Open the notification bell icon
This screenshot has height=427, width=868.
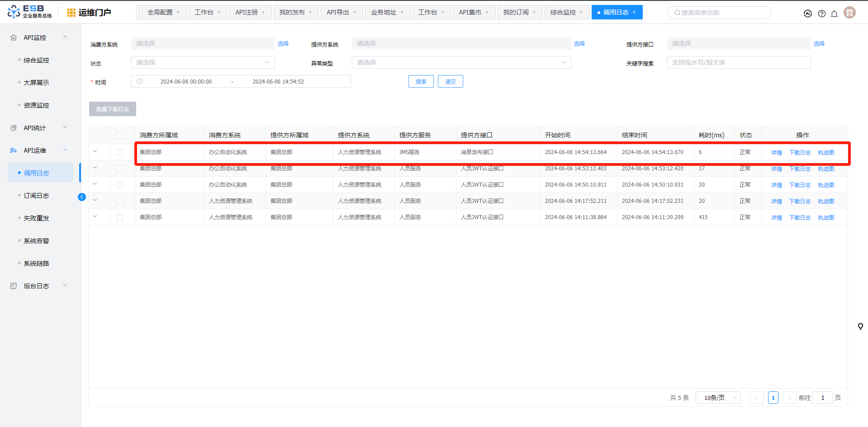(835, 14)
